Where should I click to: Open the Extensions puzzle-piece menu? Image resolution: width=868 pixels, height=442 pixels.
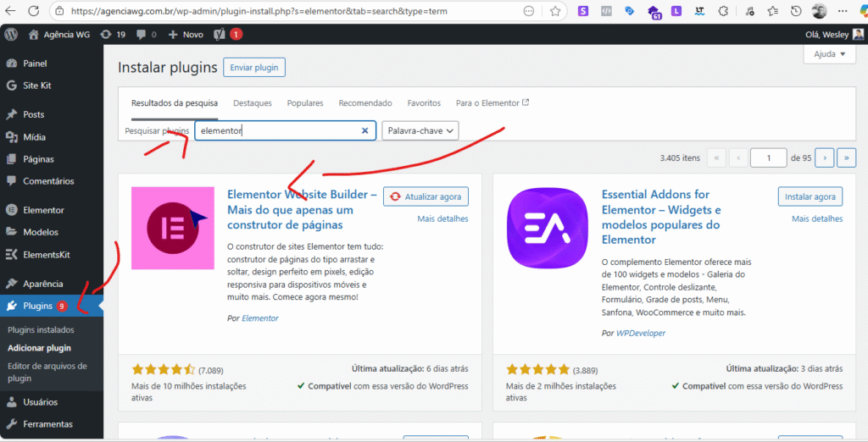click(x=723, y=11)
